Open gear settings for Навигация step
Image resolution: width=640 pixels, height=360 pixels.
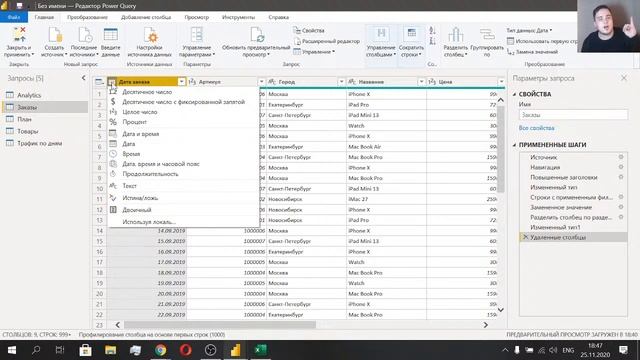(x=621, y=167)
